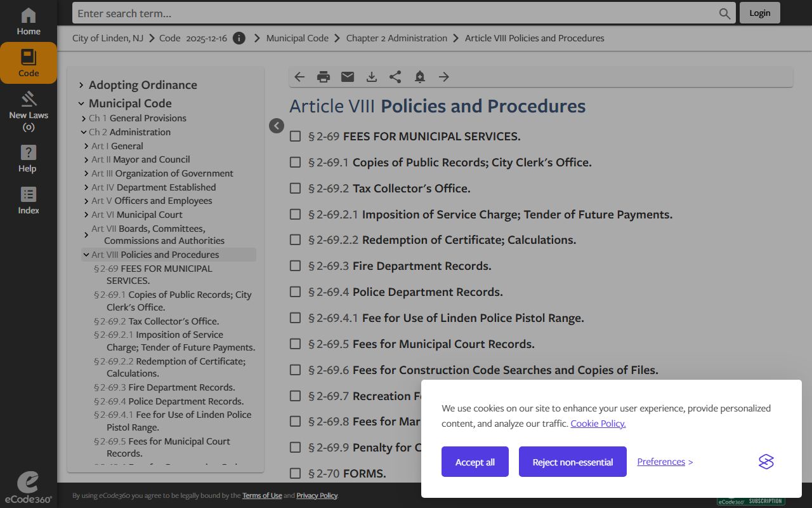Screen dimensions: 812x508
Task: Collapse the Art VIII Policies and Procedures node
Action: (x=86, y=255)
